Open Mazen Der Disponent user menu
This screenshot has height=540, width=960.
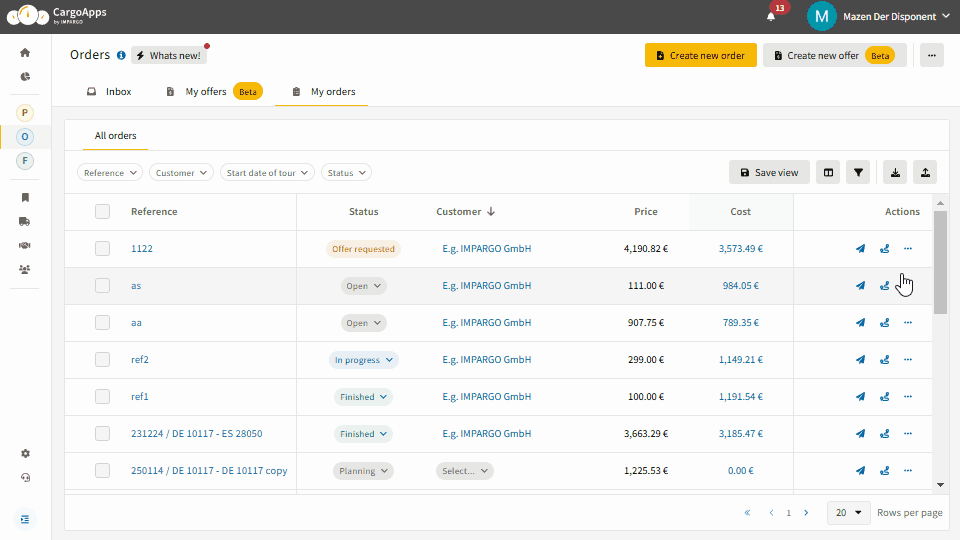point(879,17)
